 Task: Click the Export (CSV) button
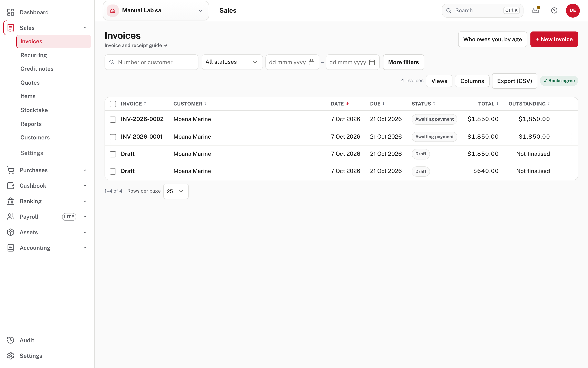(x=515, y=81)
